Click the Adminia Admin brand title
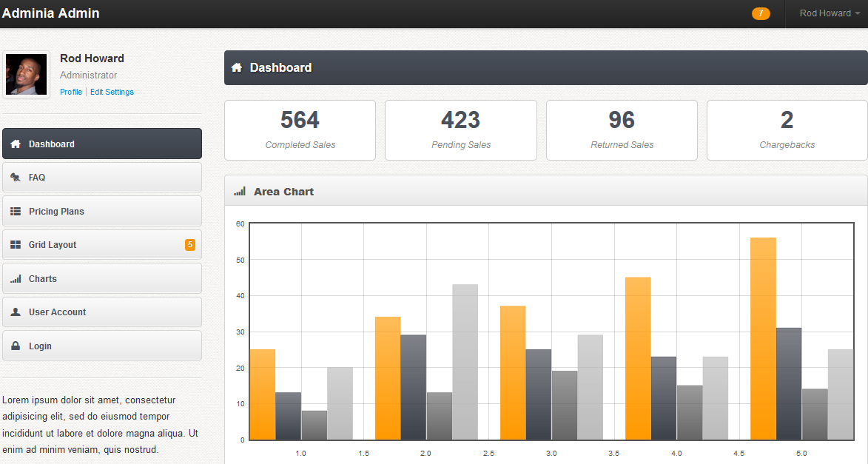 50,13
